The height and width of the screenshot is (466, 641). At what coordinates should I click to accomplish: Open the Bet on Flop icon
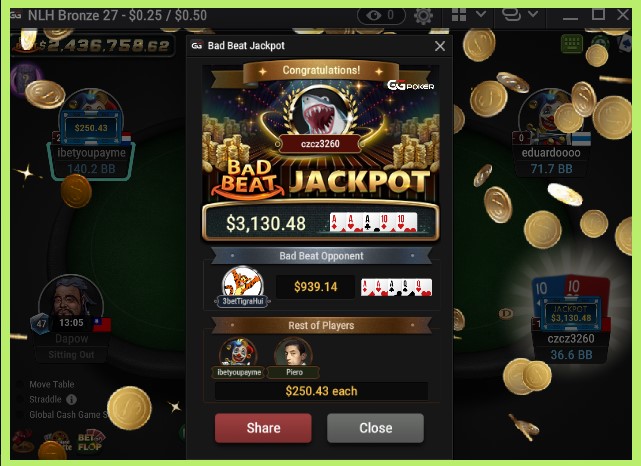coord(91,441)
